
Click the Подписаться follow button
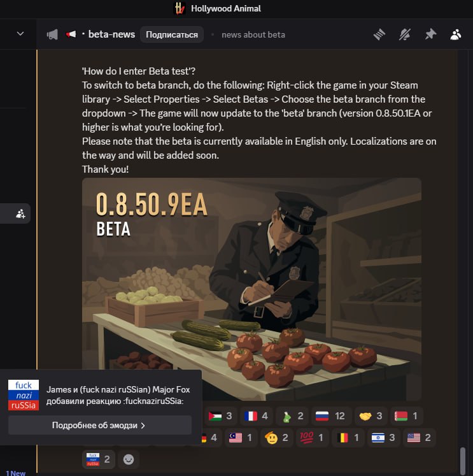click(x=172, y=34)
